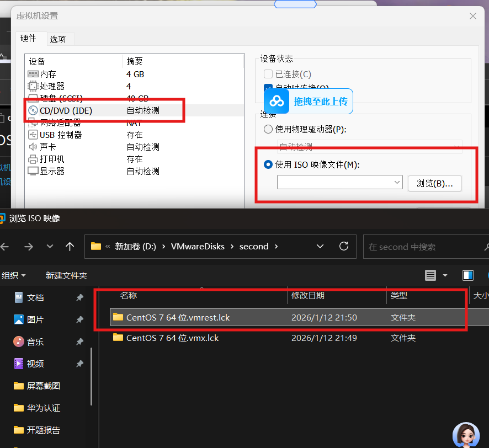
Task: Select the 打印机 printer icon
Action: 33,159
